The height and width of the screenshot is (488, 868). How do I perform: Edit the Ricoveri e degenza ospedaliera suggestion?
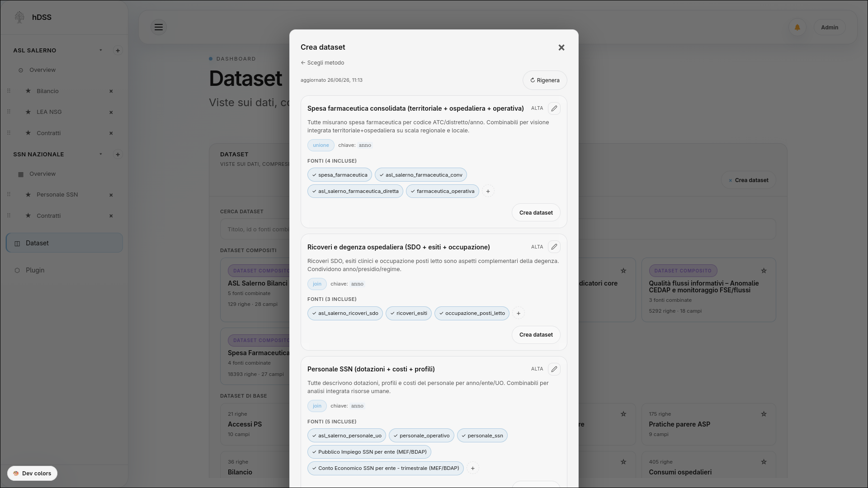pyautogui.click(x=554, y=247)
